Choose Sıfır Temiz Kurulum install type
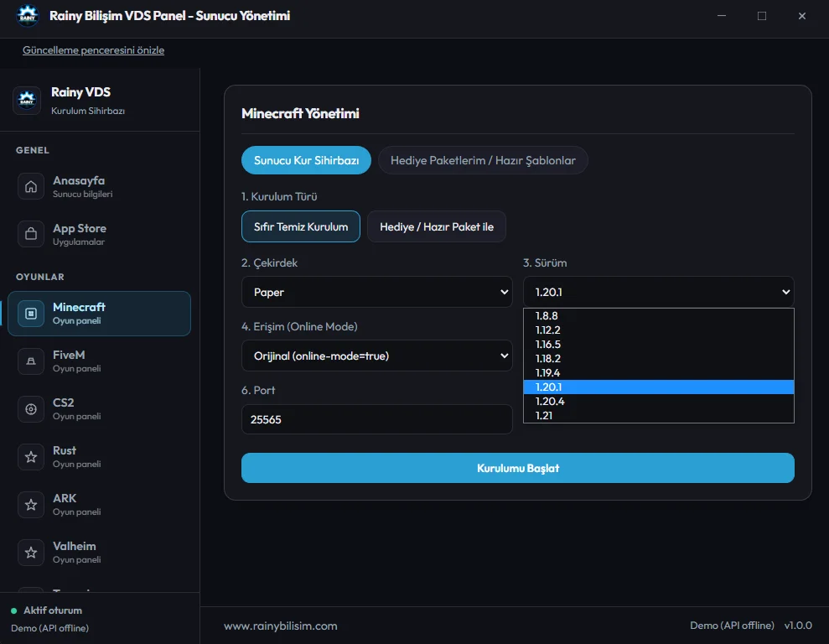The height and width of the screenshot is (644, 829). (301, 227)
